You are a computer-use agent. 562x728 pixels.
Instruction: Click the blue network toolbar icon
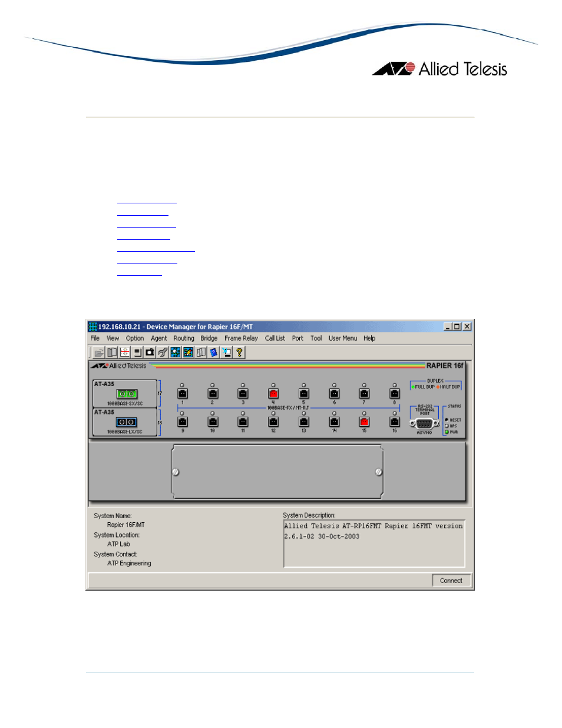point(176,353)
